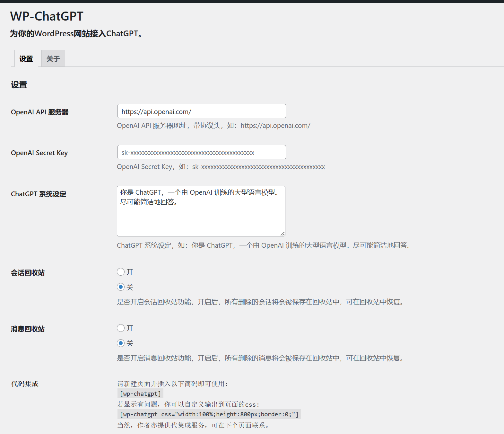Image resolution: width=504 pixels, height=434 pixels.
Task: Click the Secret Key example hint text
Action: pyautogui.click(x=221, y=167)
